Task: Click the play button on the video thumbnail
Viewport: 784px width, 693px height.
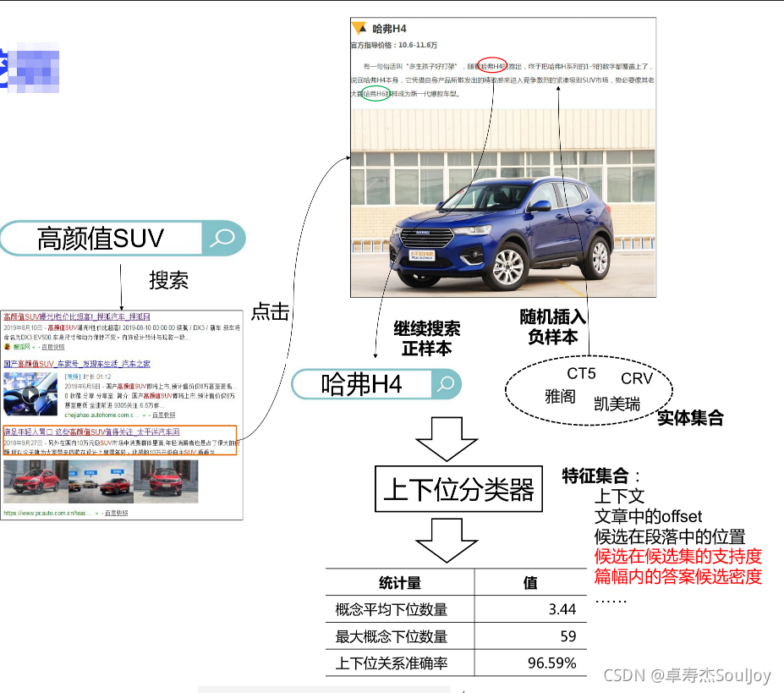Action: click(31, 394)
